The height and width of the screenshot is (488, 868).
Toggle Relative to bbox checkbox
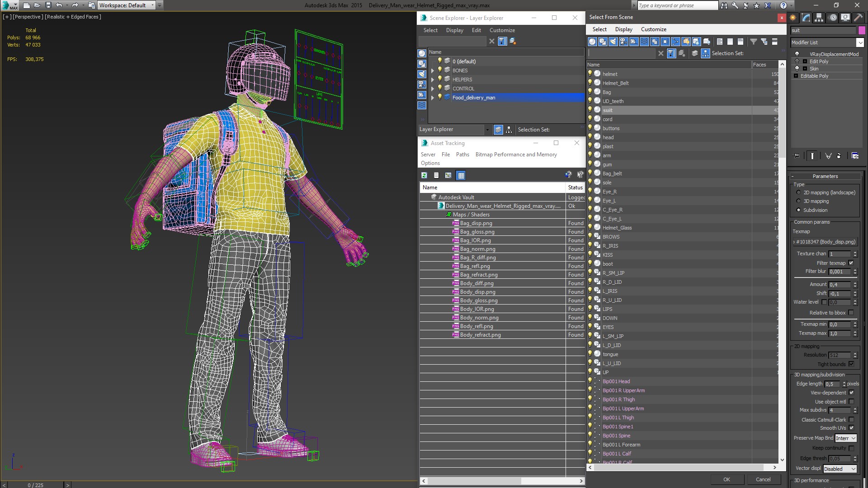(851, 313)
